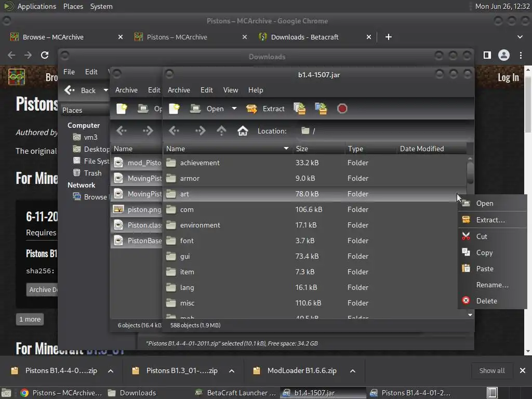
Task: Select the com folder row
Action: pos(315,209)
